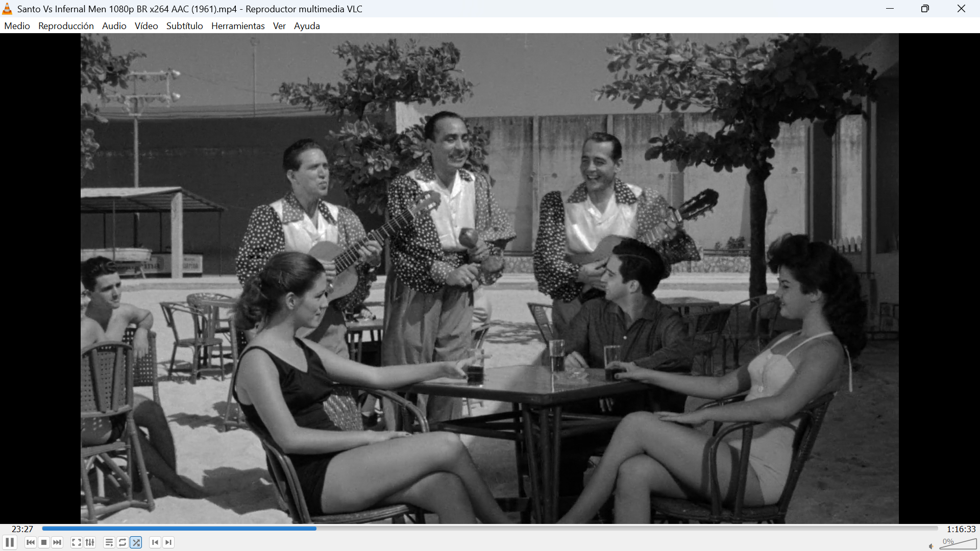The image size is (980, 551).
Task: Minimize the VLC window
Action: (x=890, y=9)
